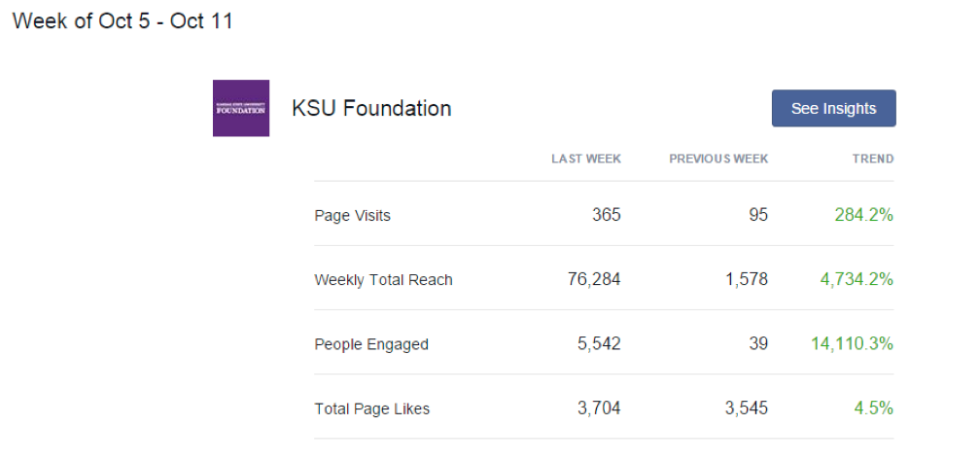Click the 3,545 previous week likes
The image size is (980, 461).
pos(747,408)
